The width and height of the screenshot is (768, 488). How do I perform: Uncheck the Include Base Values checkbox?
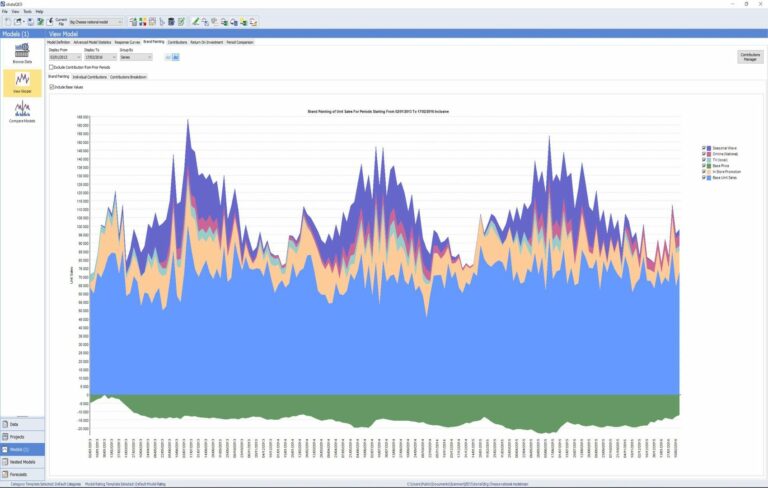pyautogui.click(x=51, y=87)
